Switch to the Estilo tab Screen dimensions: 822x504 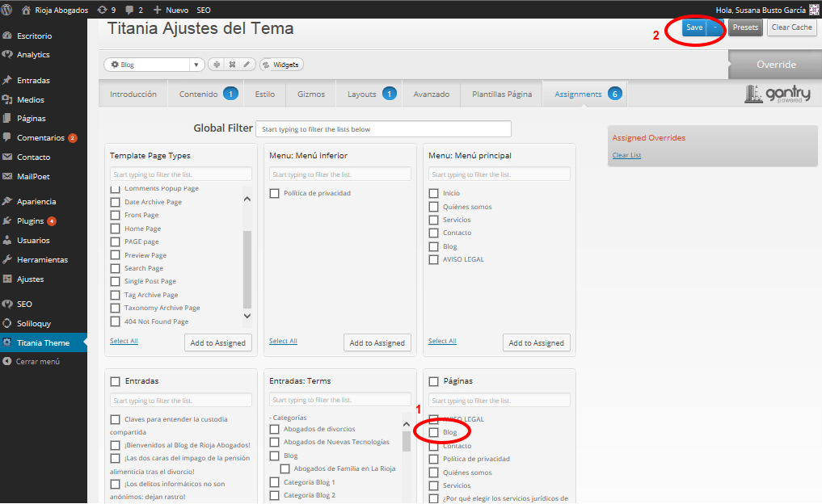point(265,94)
